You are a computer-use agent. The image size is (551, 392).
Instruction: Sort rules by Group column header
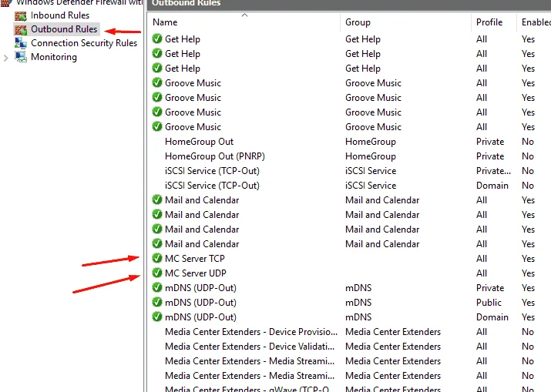pyautogui.click(x=358, y=22)
